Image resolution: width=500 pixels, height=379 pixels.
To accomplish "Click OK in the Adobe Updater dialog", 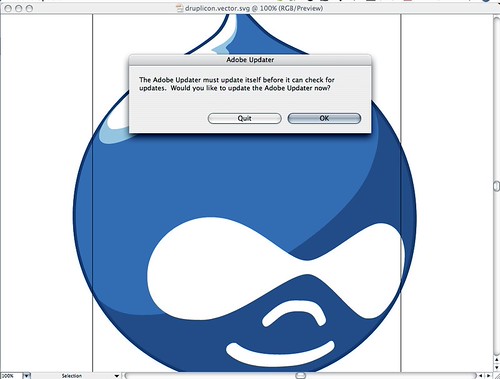I will [324, 118].
